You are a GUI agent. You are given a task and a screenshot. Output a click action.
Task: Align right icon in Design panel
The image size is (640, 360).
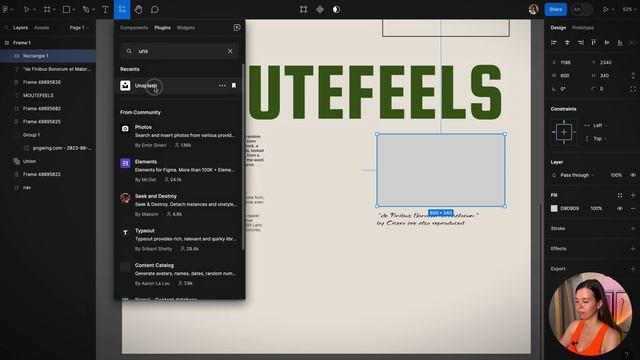point(580,42)
